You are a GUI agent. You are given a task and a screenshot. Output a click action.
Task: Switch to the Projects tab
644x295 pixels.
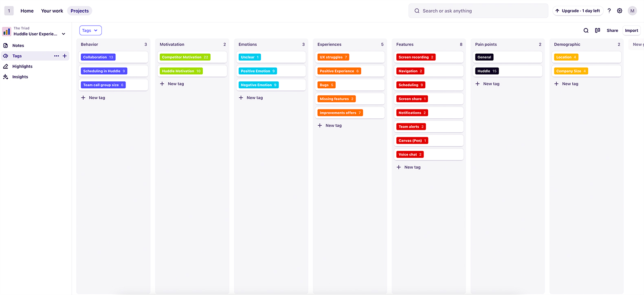pyautogui.click(x=79, y=11)
